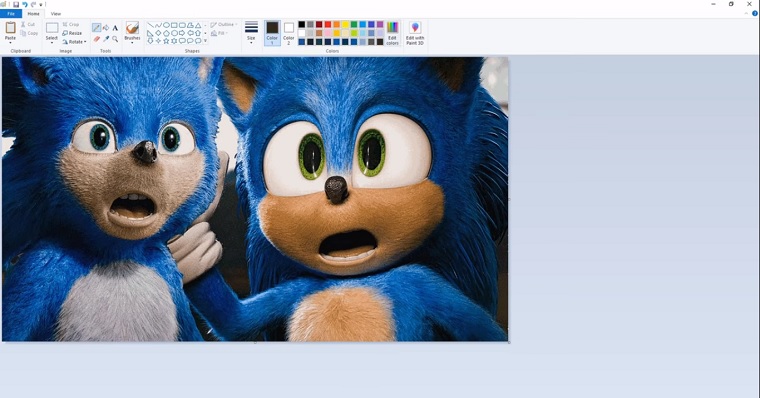
Task: Click the Save icon in quick access toolbar
Action: tap(16, 4)
